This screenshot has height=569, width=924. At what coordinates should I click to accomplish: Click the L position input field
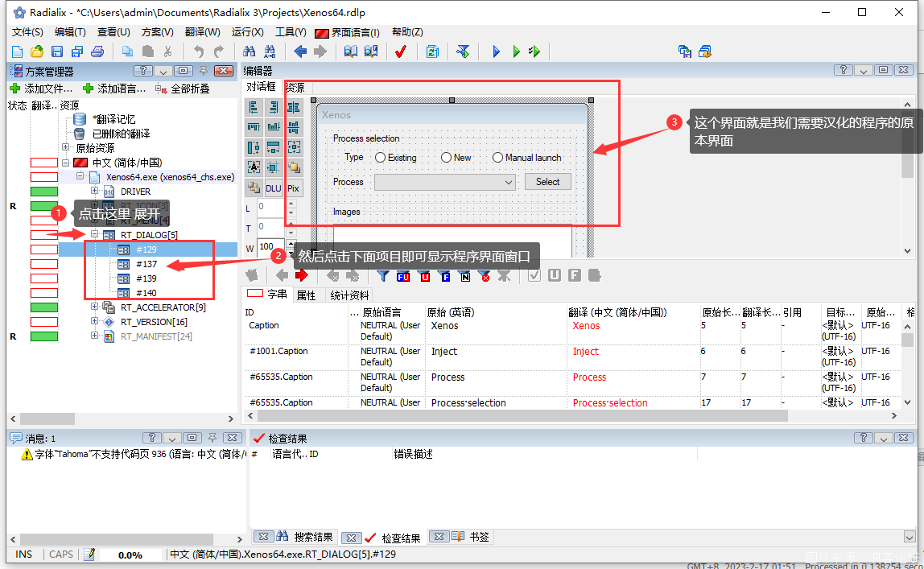point(272,207)
